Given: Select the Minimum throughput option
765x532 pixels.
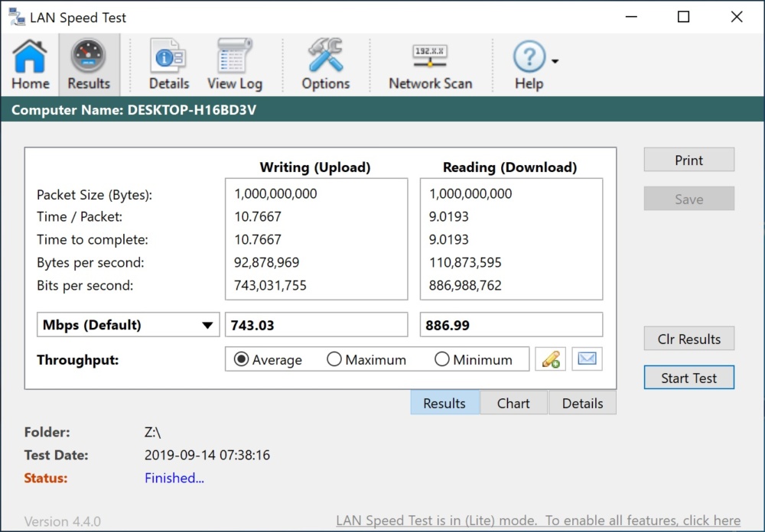Looking at the screenshot, I should pyautogui.click(x=474, y=360).
